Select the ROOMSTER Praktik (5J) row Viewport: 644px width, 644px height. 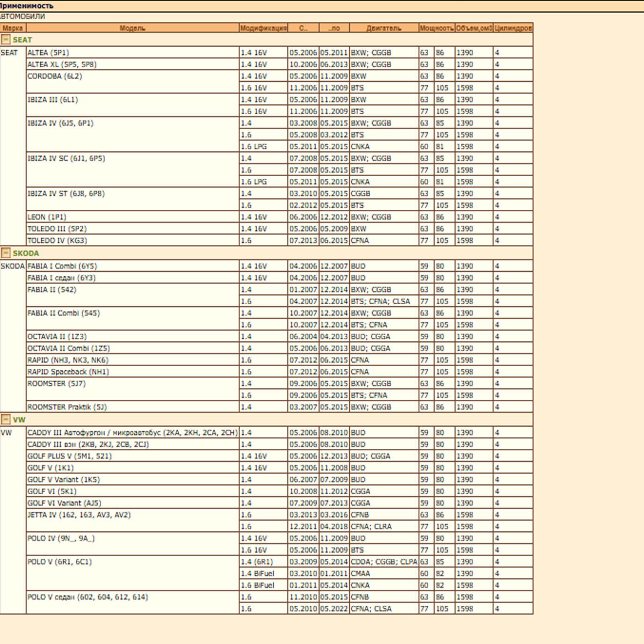67,407
